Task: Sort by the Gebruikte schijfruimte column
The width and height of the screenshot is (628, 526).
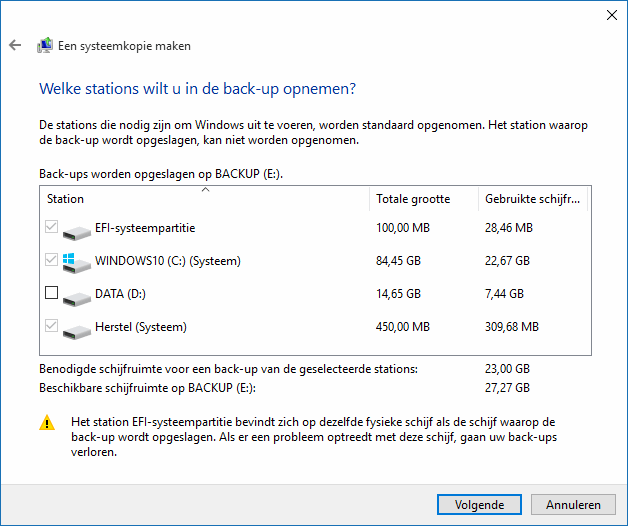Action: (x=533, y=199)
